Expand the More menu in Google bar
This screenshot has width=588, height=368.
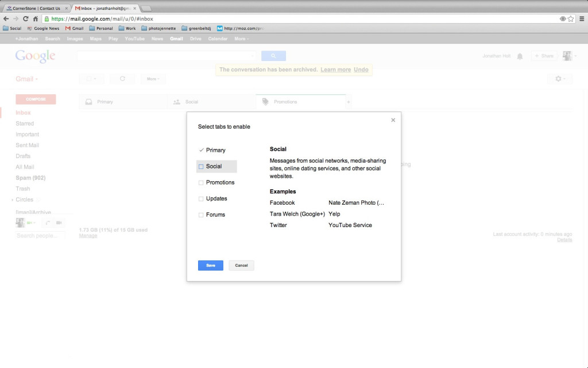[x=242, y=39]
